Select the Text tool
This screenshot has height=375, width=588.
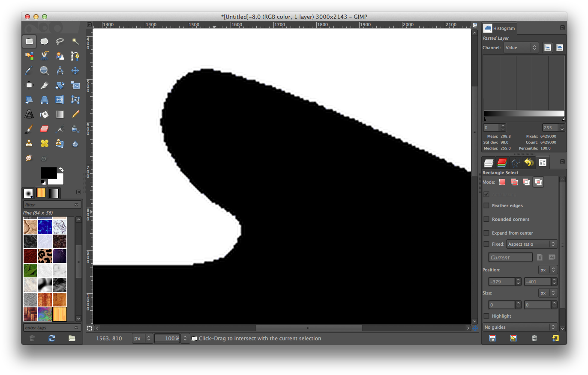(x=29, y=114)
